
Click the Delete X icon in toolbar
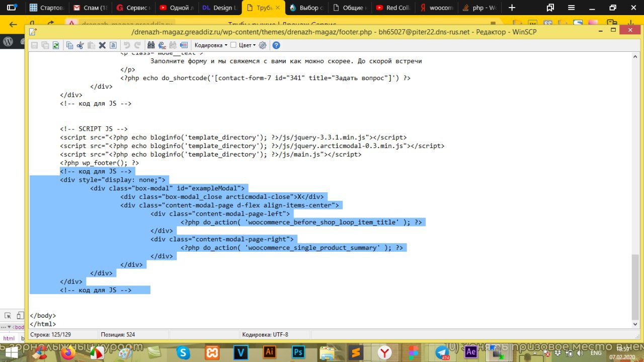(x=102, y=45)
